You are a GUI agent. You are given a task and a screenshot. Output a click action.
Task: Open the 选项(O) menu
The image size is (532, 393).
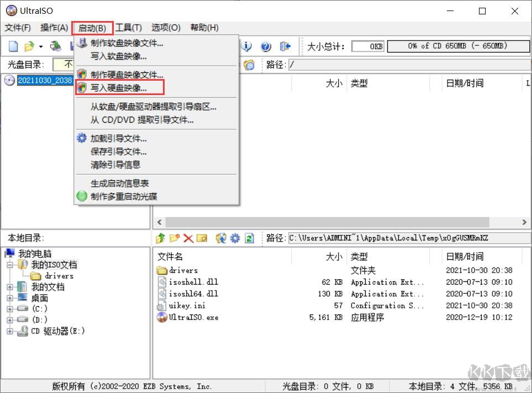click(x=165, y=28)
